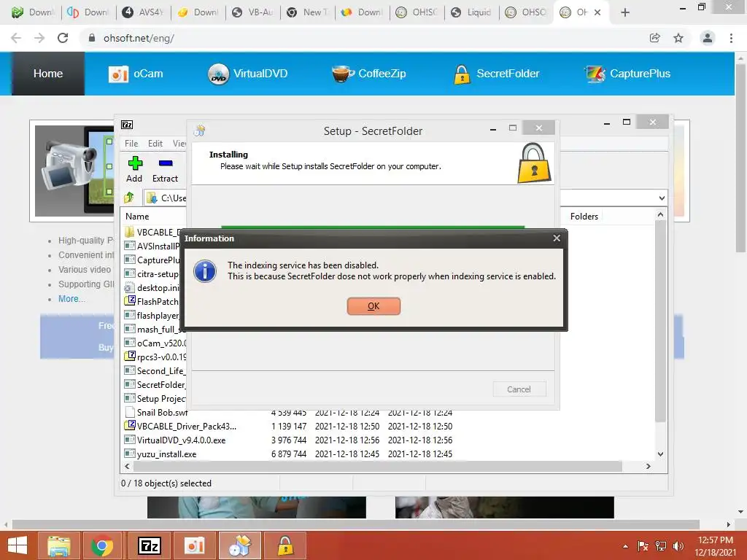
Task: Click the 7-Zip up-folder arrow icon
Action: click(x=129, y=198)
